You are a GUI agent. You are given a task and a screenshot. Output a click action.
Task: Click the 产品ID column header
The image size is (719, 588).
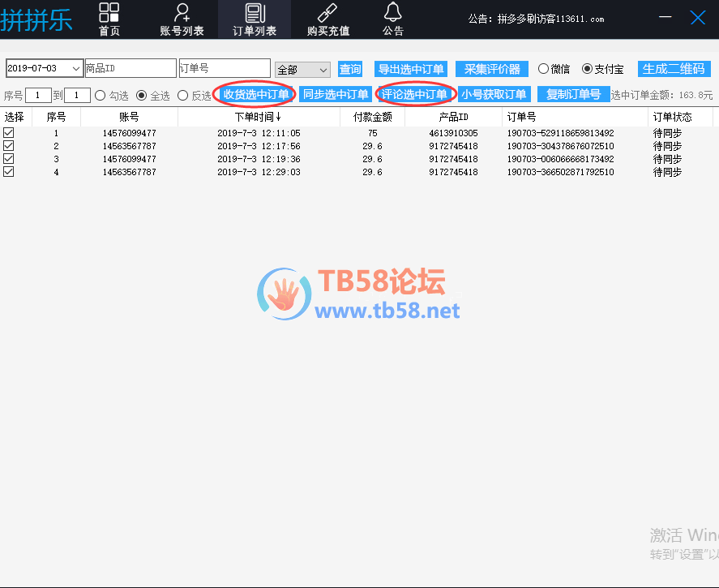pyautogui.click(x=453, y=117)
